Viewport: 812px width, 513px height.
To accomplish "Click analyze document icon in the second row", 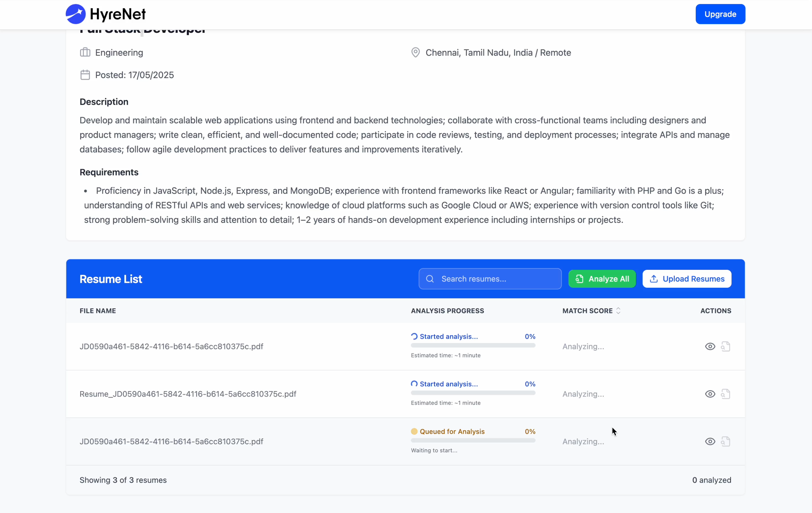I will click(x=725, y=394).
